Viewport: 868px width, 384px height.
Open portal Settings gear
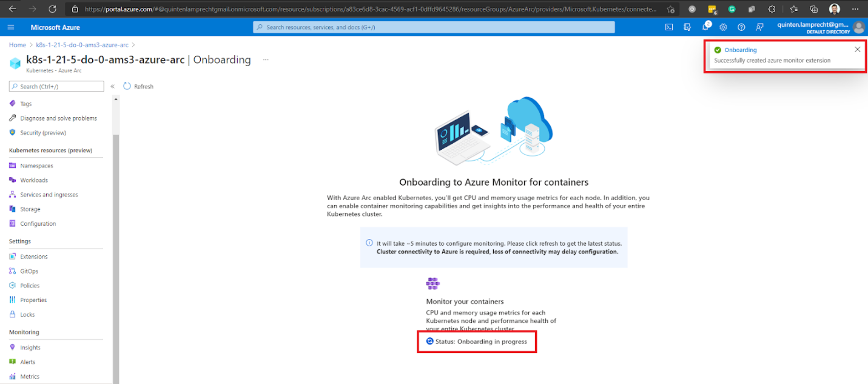[x=723, y=27]
